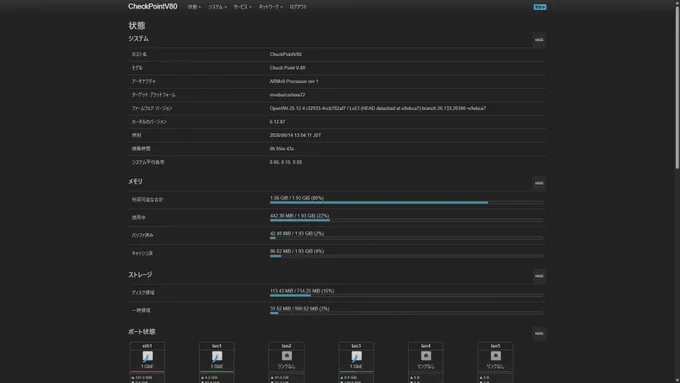Click the lan5 port no-link icon
This screenshot has width=680, height=383.
(x=496, y=356)
